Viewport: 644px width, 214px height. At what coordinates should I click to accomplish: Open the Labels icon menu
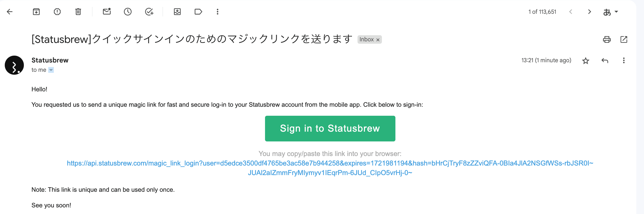pos(198,12)
